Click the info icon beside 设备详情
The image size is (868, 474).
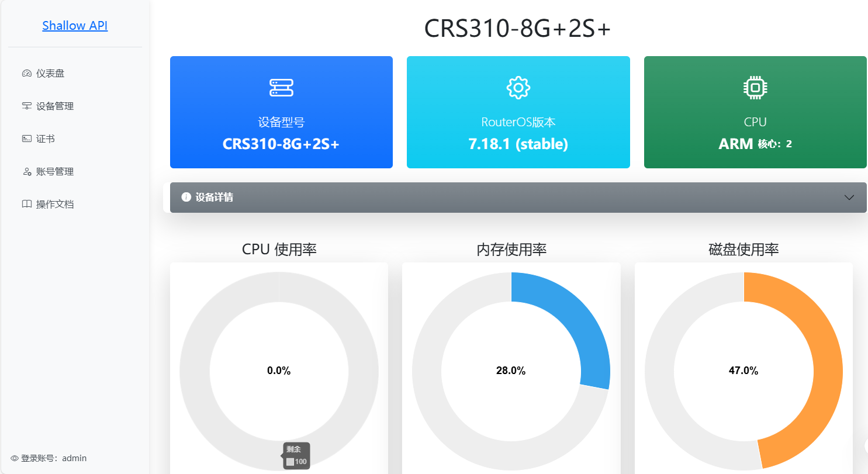click(186, 198)
